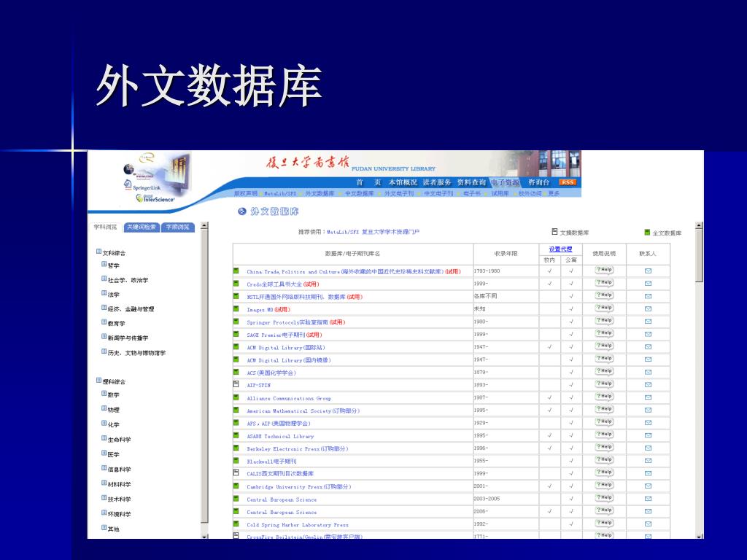The width and height of the screenshot is (747, 560).
Task: Open the 资料查询 menu
Action: tap(471, 182)
